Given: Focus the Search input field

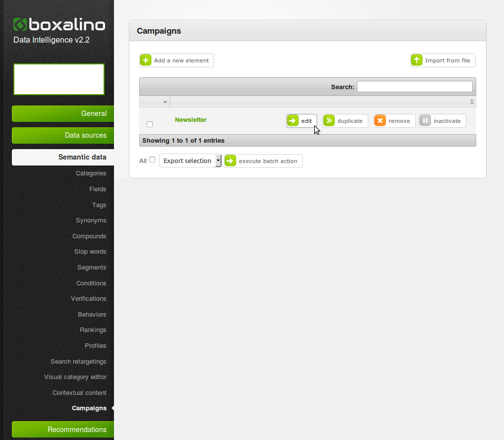Looking at the screenshot, I should pos(414,87).
